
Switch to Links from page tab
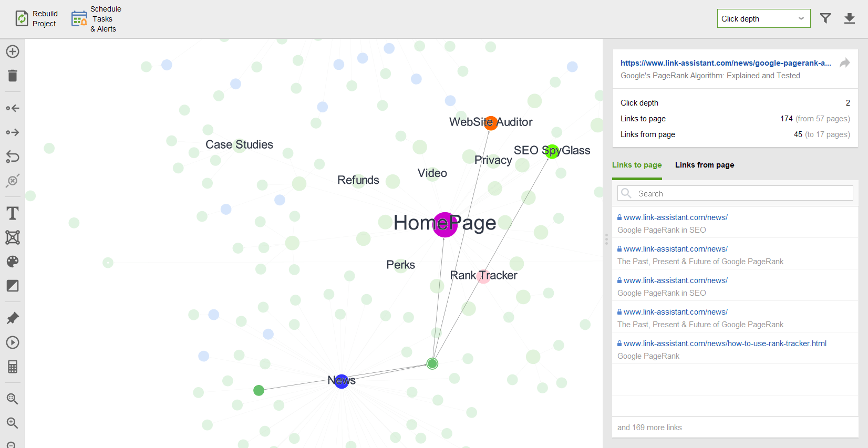coord(705,165)
